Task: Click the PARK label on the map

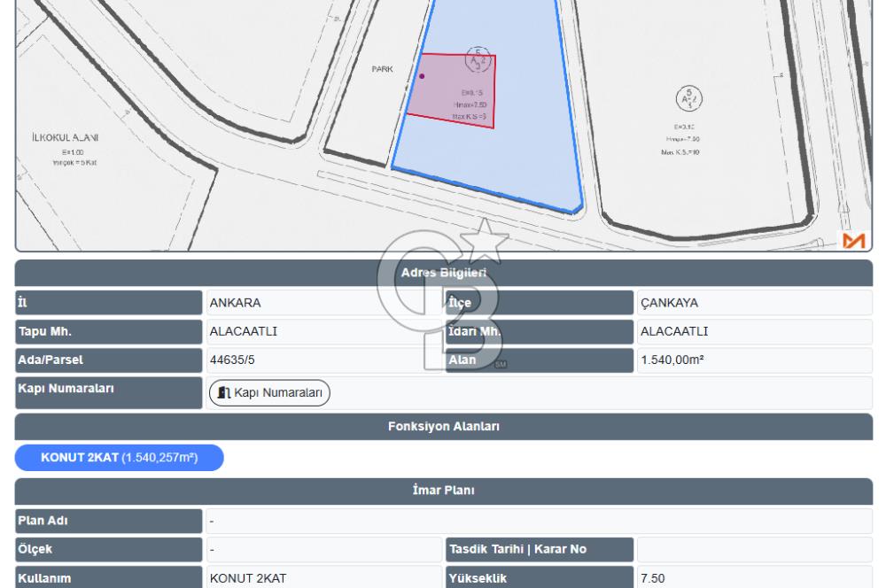Action: (x=381, y=66)
